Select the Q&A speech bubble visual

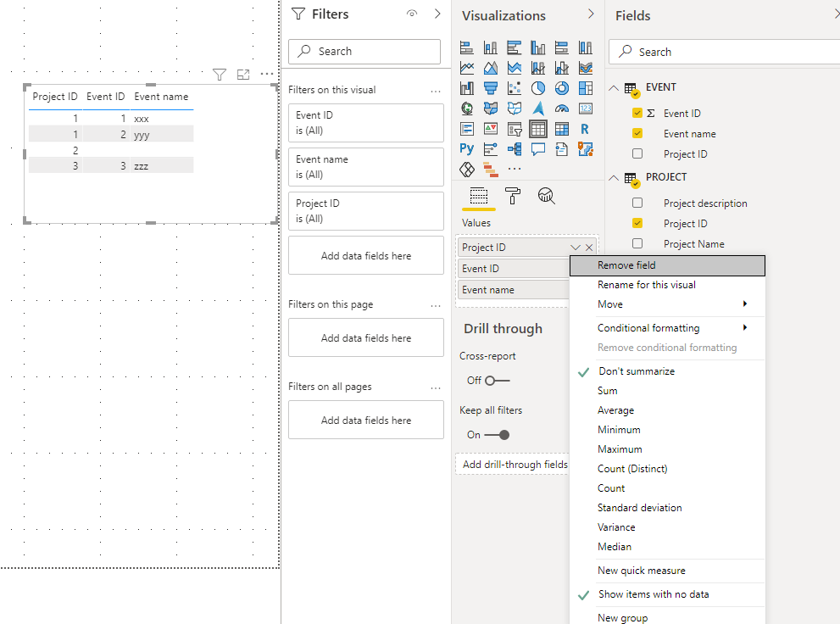pos(538,148)
